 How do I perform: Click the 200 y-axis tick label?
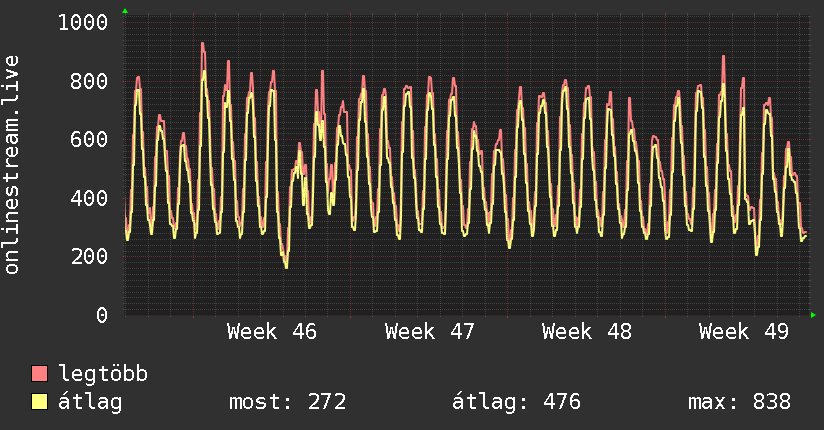(89, 257)
